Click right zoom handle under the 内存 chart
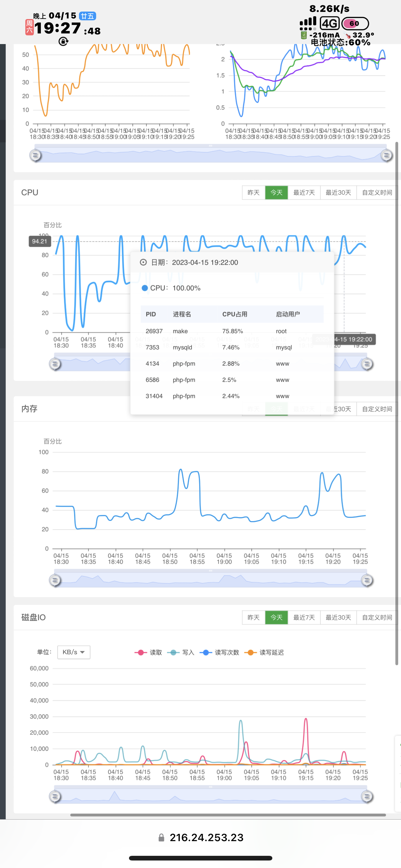The image size is (401, 868). click(367, 580)
